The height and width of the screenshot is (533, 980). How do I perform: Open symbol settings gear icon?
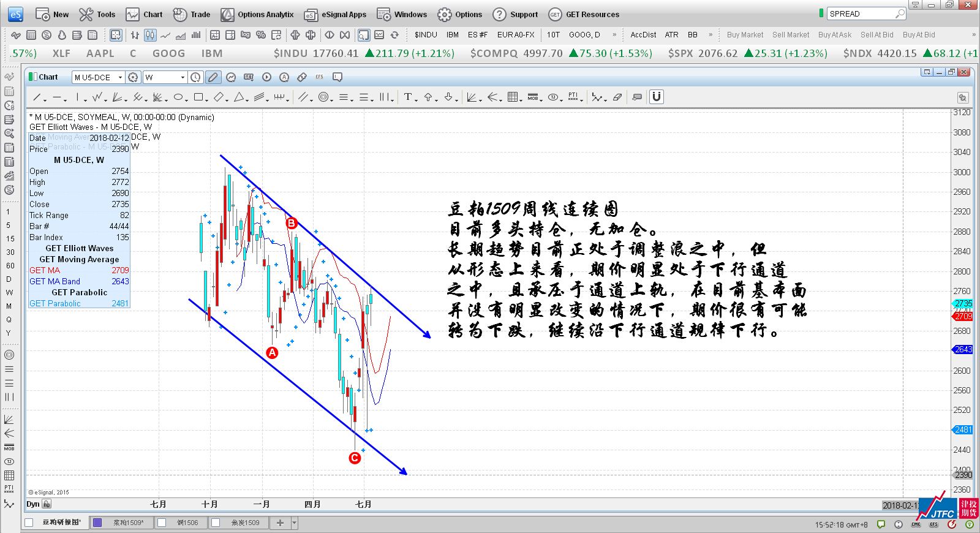coord(133,77)
